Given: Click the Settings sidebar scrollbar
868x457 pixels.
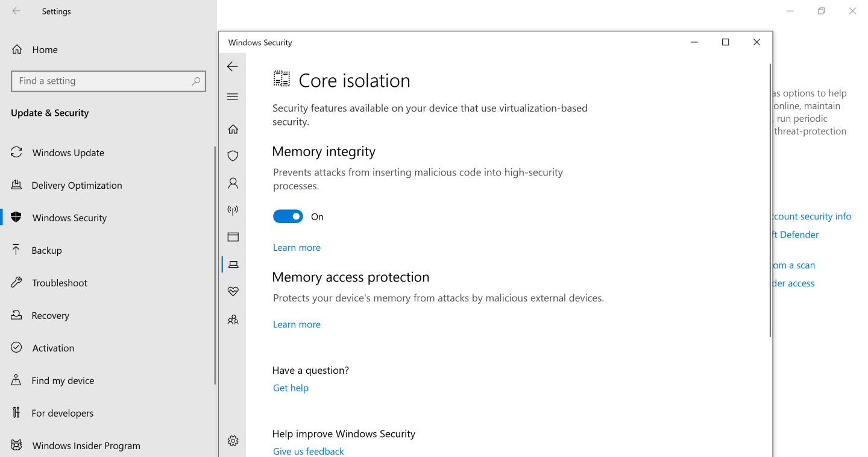Looking at the screenshot, I should coord(215,265).
